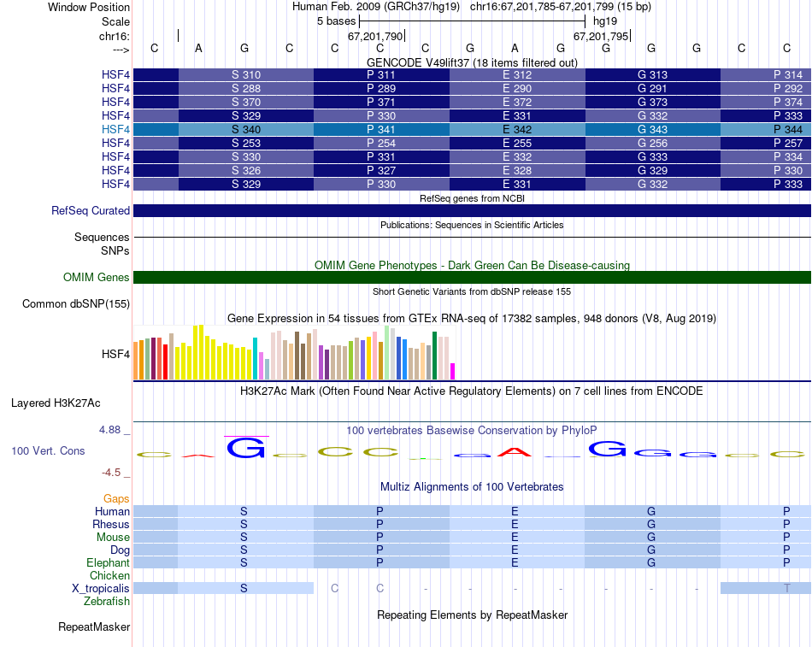Click the Window Position header text

[x=89, y=7]
